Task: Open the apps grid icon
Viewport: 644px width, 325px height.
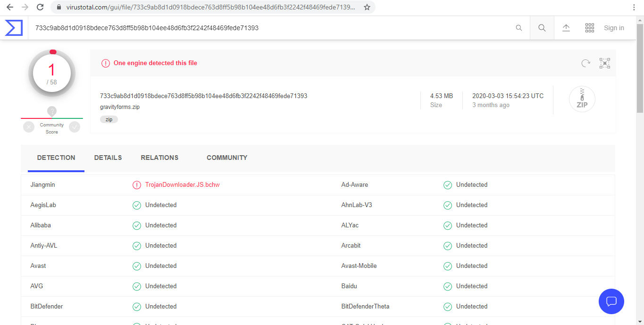Action: click(x=590, y=28)
